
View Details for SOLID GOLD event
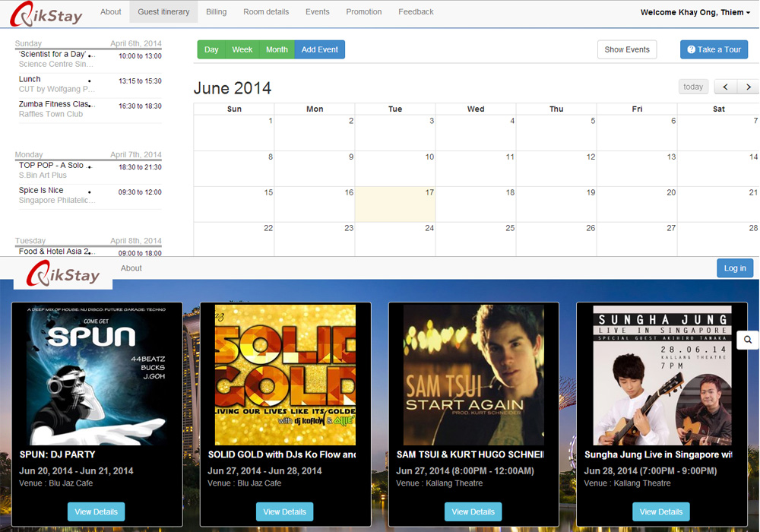[284, 511]
